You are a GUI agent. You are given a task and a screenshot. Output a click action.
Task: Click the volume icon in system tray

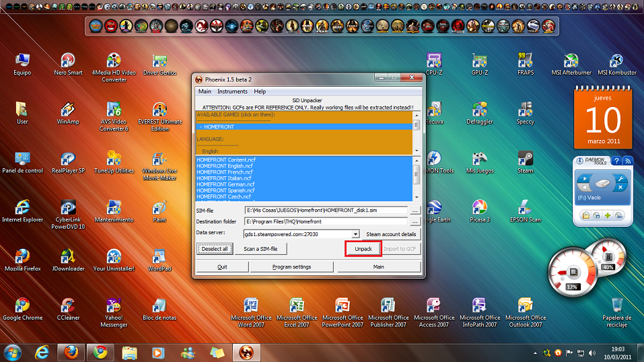(592, 353)
